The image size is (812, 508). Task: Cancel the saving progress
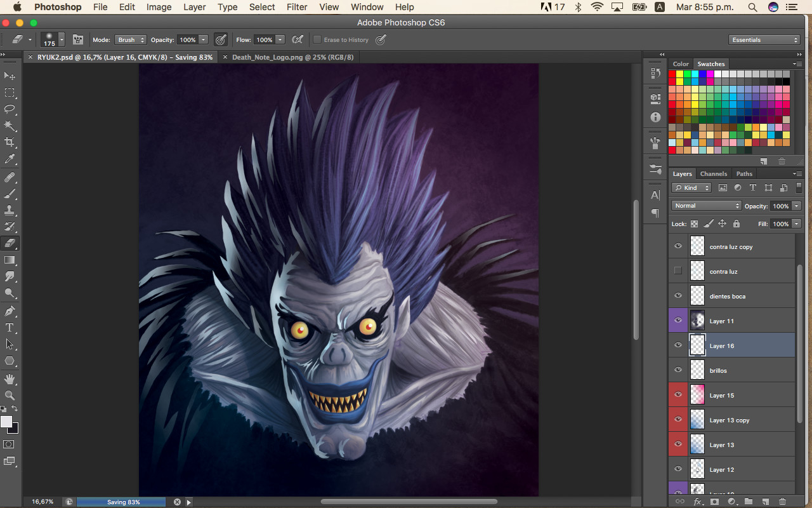click(177, 502)
